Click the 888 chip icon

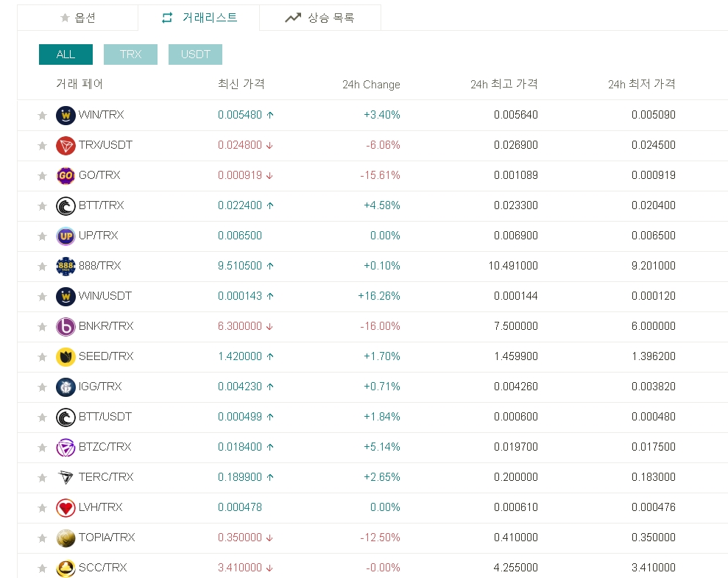(x=66, y=266)
